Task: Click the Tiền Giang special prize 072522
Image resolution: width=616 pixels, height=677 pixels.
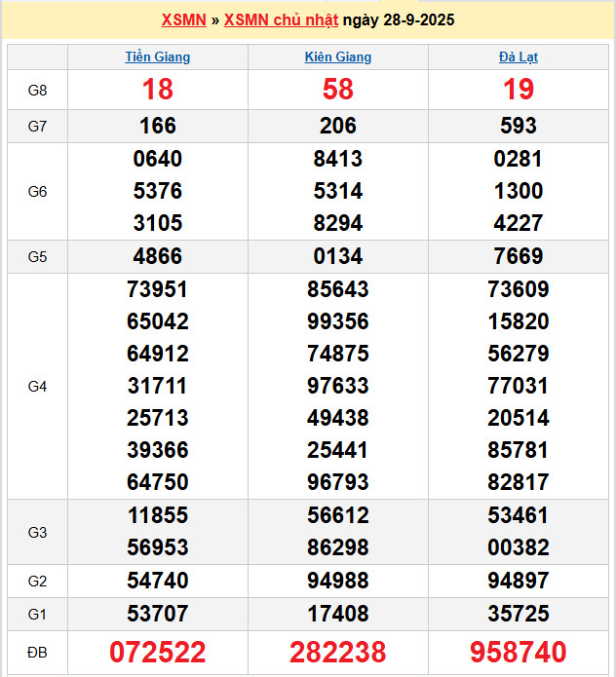Action: click(x=158, y=652)
